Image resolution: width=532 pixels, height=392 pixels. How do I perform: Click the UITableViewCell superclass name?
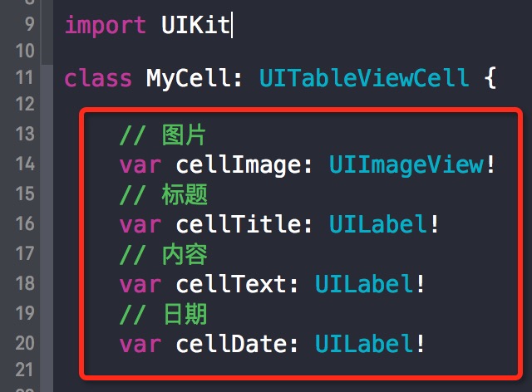[x=364, y=80]
